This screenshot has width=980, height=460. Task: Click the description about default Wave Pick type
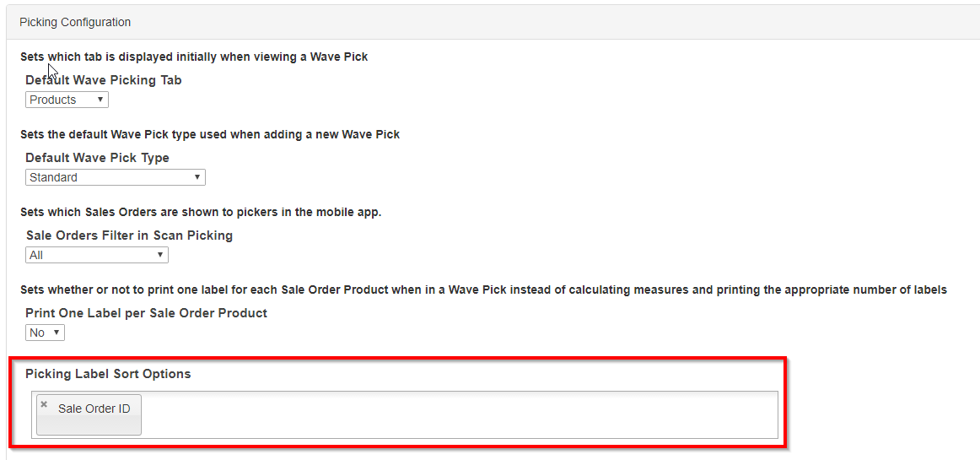coord(210,134)
